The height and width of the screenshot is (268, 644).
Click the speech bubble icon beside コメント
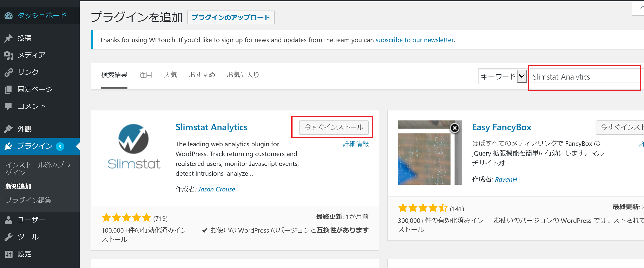(9, 106)
